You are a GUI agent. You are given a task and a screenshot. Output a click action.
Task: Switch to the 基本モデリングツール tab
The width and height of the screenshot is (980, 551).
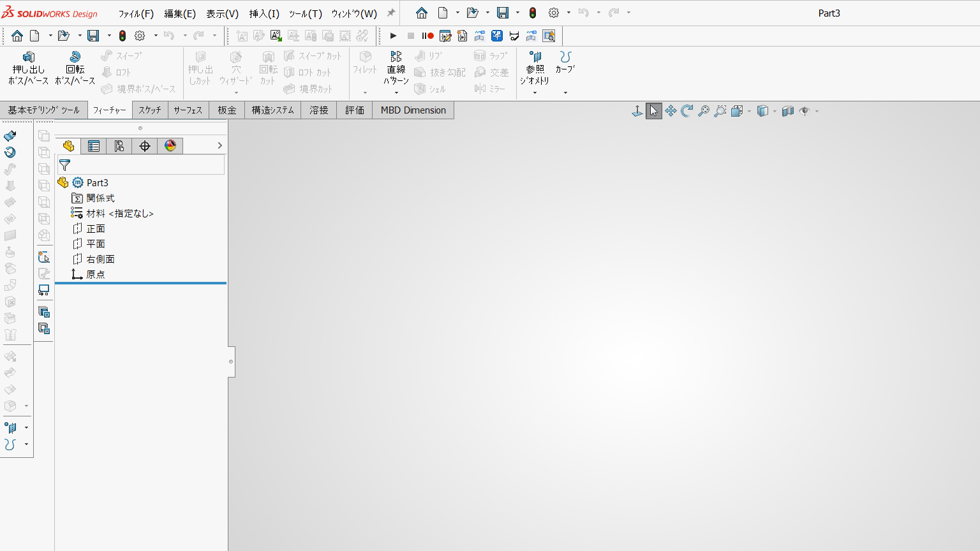tap(43, 110)
